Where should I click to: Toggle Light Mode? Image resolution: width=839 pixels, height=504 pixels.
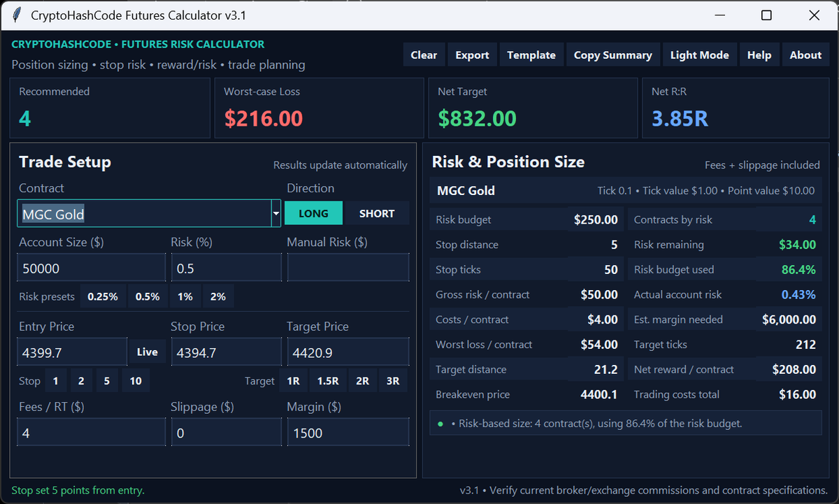coord(699,55)
